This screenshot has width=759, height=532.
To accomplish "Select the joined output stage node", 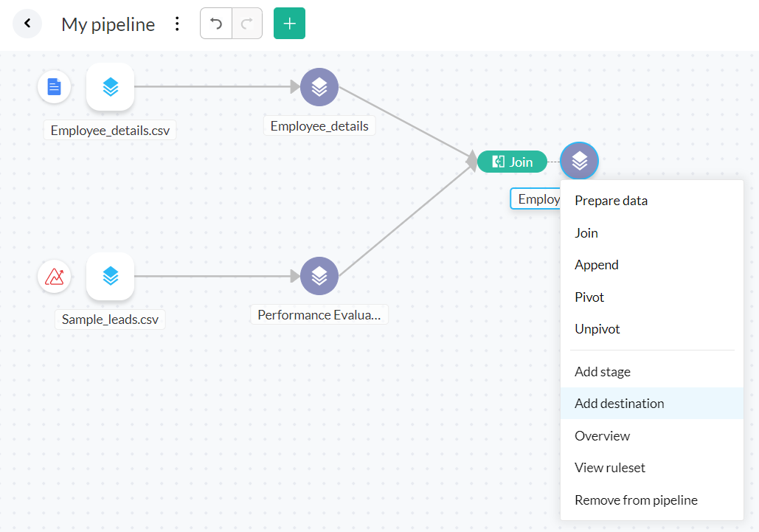I will [580, 161].
